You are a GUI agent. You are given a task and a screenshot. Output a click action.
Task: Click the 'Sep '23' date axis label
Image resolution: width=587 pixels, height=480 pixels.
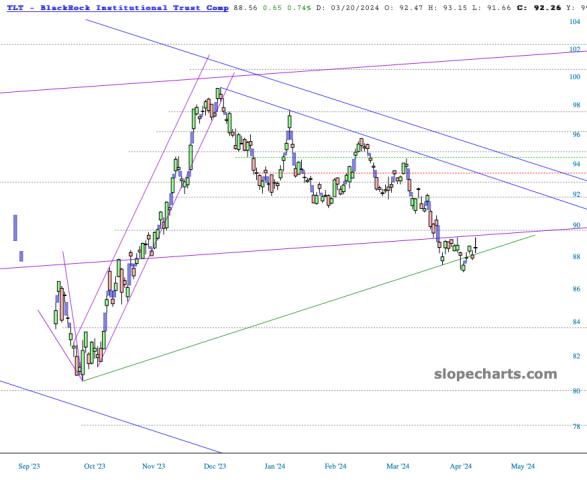[29, 466]
